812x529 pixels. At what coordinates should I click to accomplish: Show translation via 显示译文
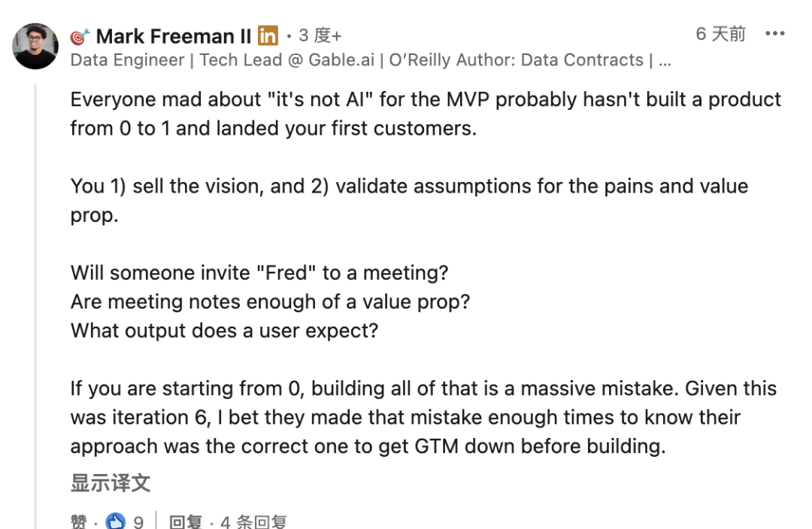(x=111, y=482)
